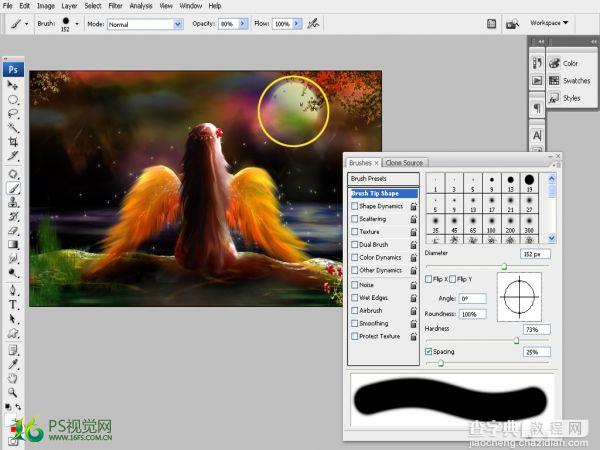The width and height of the screenshot is (600, 450).
Task: Enable Wet Edges checkbox
Action: click(x=354, y=298)
